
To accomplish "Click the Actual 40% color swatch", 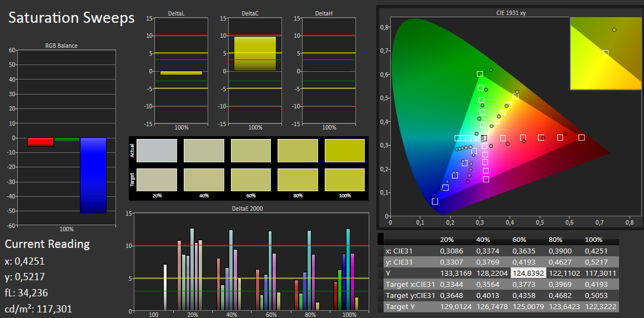I will [x=204, y=151].
